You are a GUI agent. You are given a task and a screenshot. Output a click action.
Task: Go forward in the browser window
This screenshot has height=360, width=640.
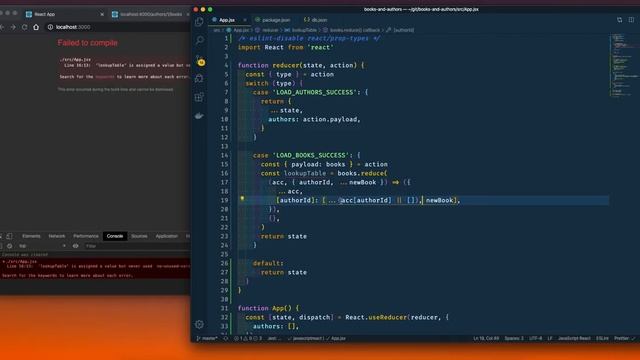(x=13, y=27)
